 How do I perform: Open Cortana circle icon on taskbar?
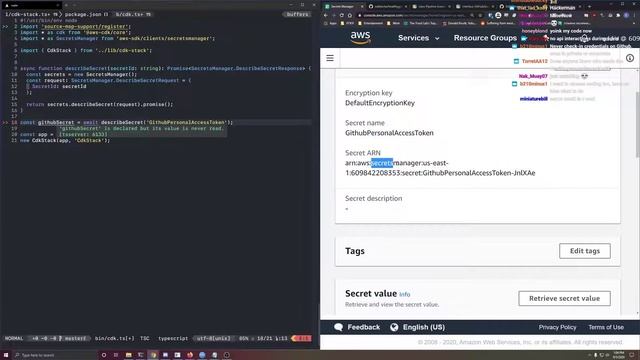click(104, 355)
